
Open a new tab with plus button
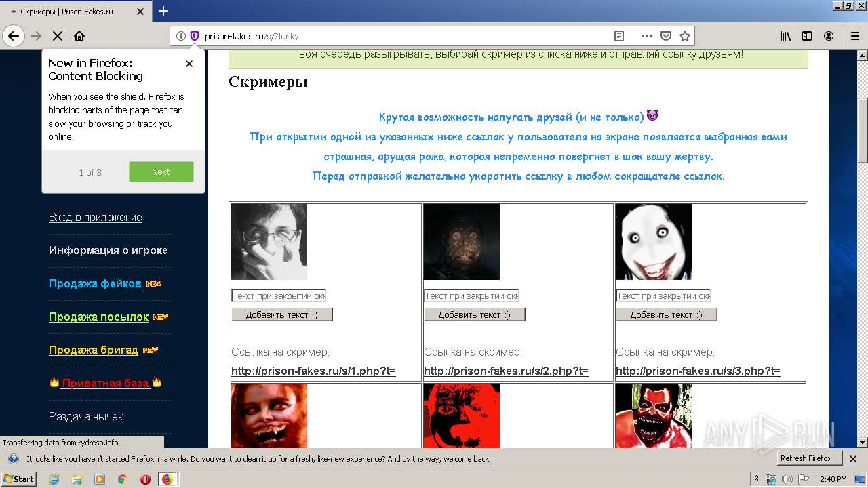[163, 11]
